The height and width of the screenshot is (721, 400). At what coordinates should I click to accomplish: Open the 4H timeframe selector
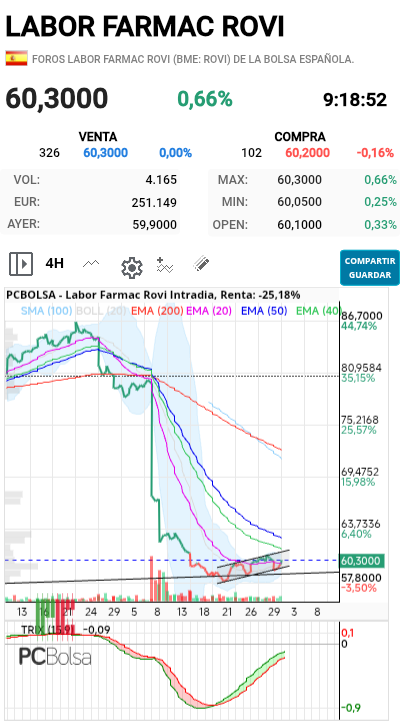pyautogui.click(x=54, y=263)
